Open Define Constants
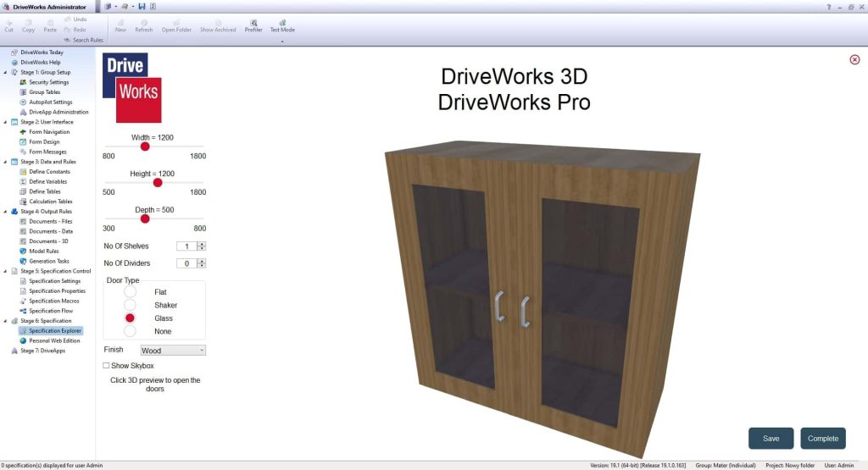Screen dimensions: 868x470 [x=45, y=171]
